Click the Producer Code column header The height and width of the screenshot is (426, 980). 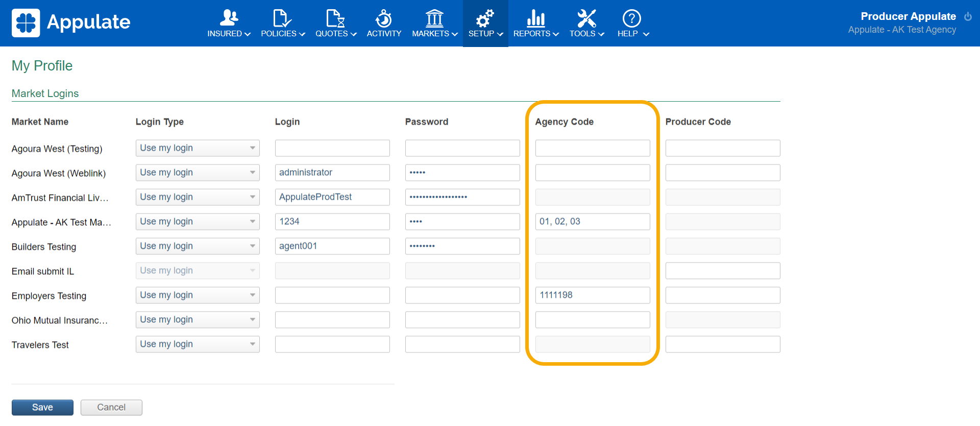(x=698, y=122)
